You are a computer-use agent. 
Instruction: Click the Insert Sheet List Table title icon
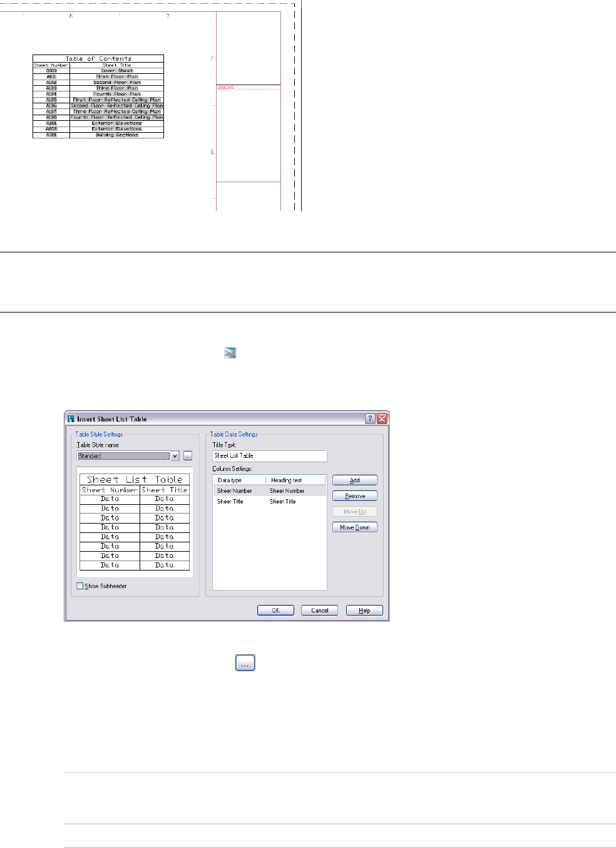click(x=71, y=419)
